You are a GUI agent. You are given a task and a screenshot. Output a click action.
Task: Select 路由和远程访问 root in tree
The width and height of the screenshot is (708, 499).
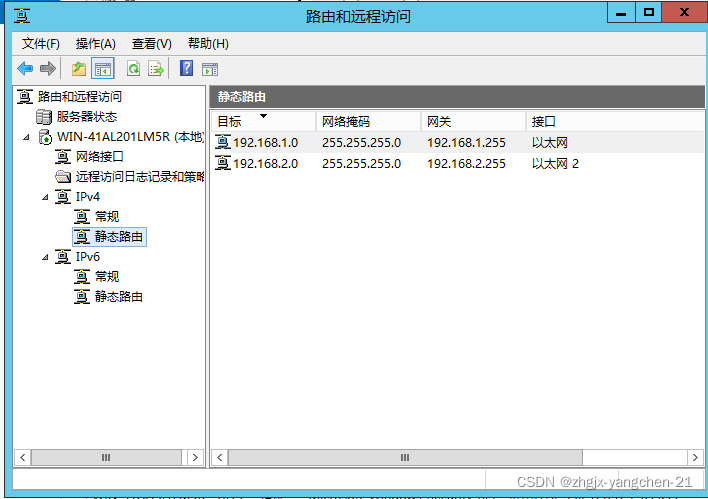(x=80, y=97)
